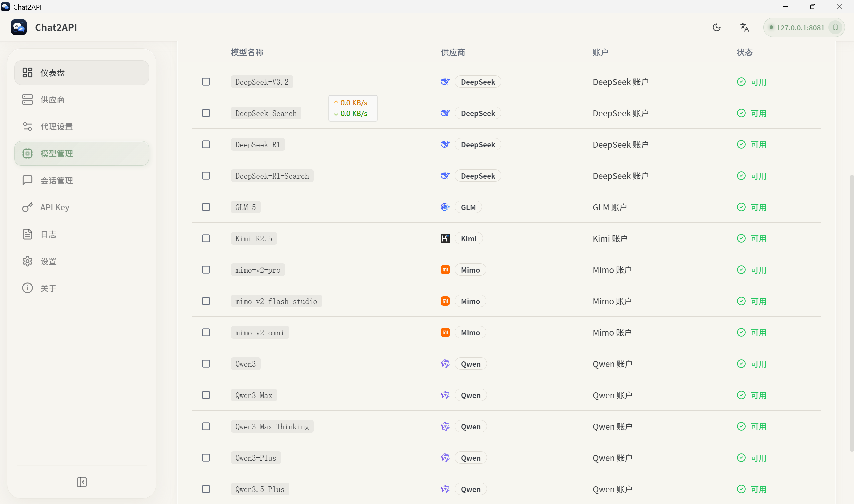
Task: Click the mimo-v2-flash-studio model name
Action: tap(276, 301)
